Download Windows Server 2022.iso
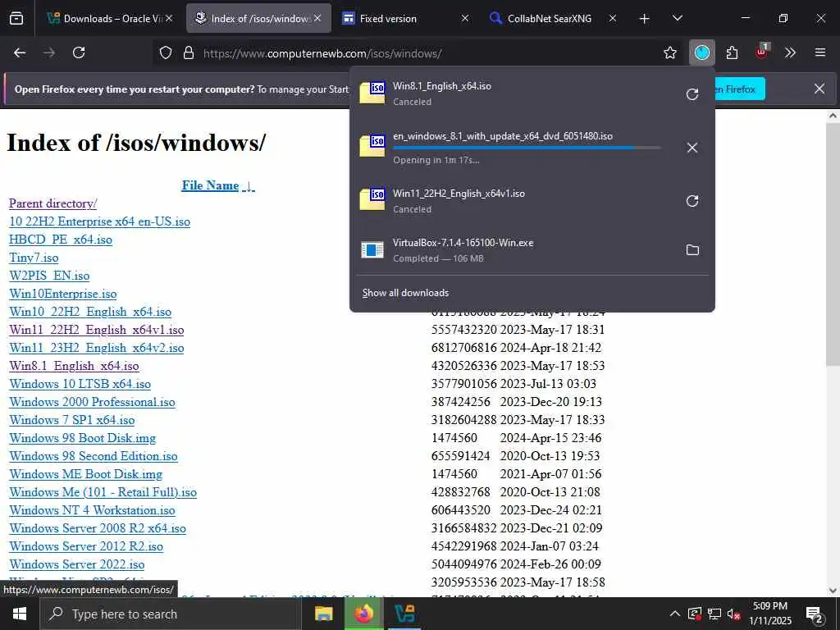 coord(76,564)
